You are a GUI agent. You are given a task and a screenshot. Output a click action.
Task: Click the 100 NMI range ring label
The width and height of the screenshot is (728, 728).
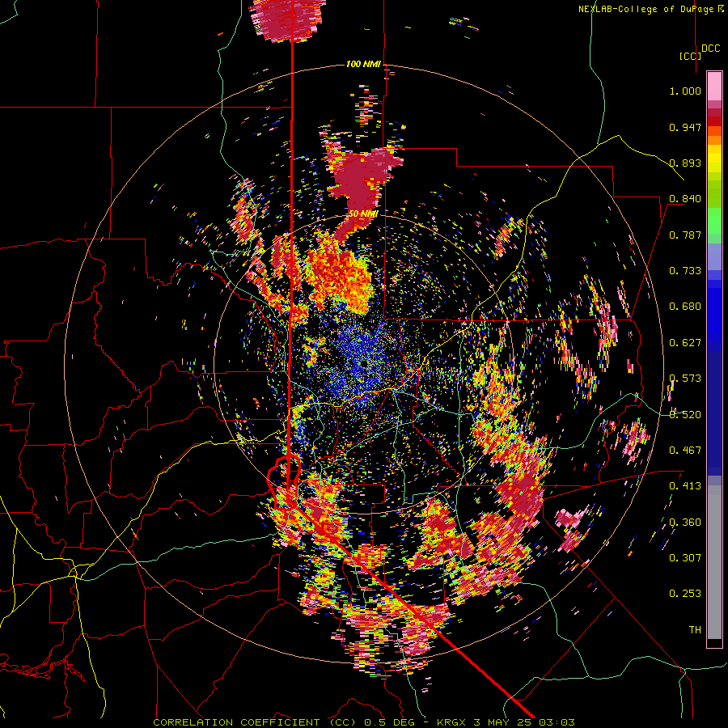pos(363,64)
